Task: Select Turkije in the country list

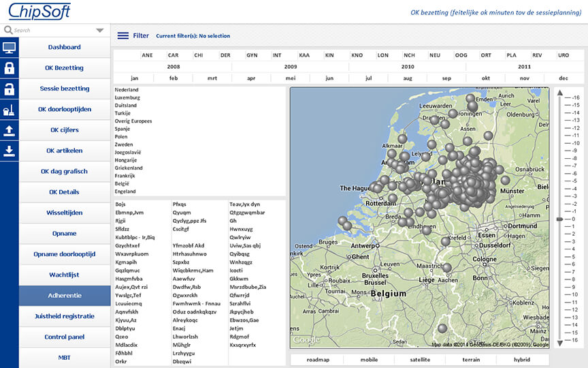Action: click(122, 113)
